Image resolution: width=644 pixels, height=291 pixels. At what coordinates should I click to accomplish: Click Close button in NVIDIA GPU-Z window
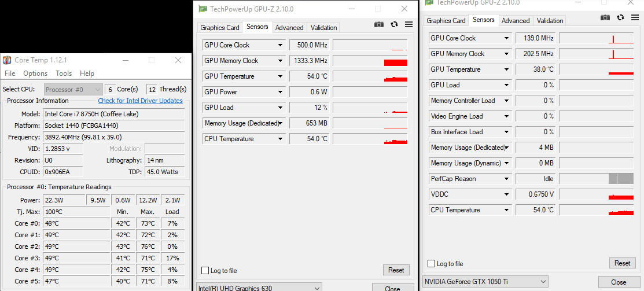click(619, 282)
